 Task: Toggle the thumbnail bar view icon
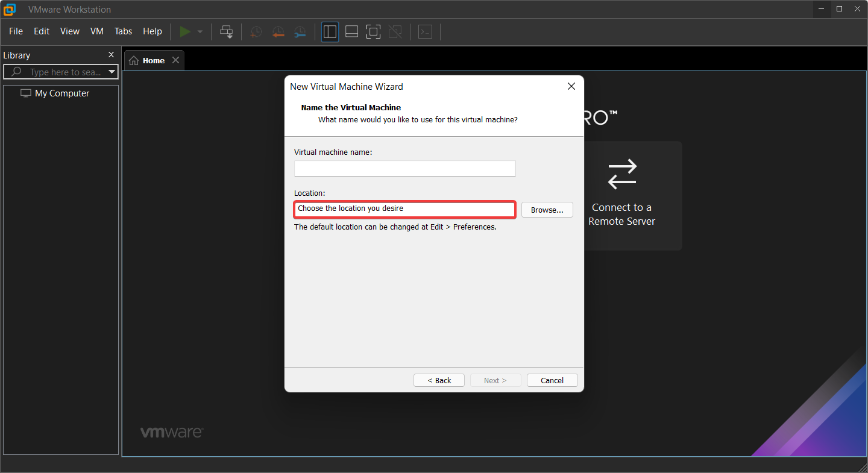(x=351, y=31)
